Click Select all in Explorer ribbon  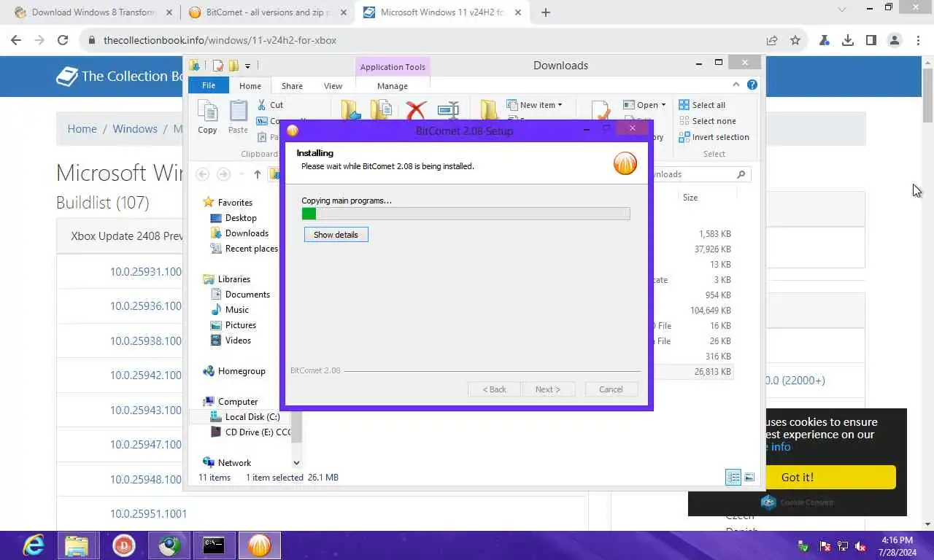point(702,105)
